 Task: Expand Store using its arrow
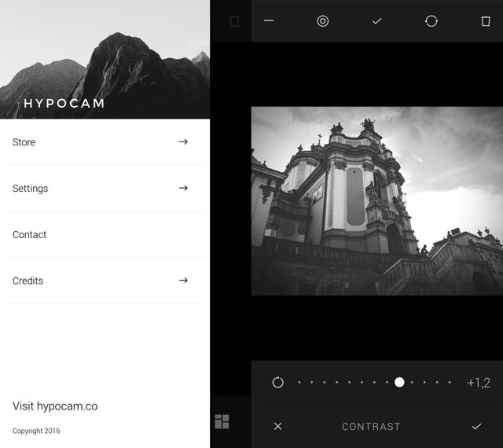(183, 142)
